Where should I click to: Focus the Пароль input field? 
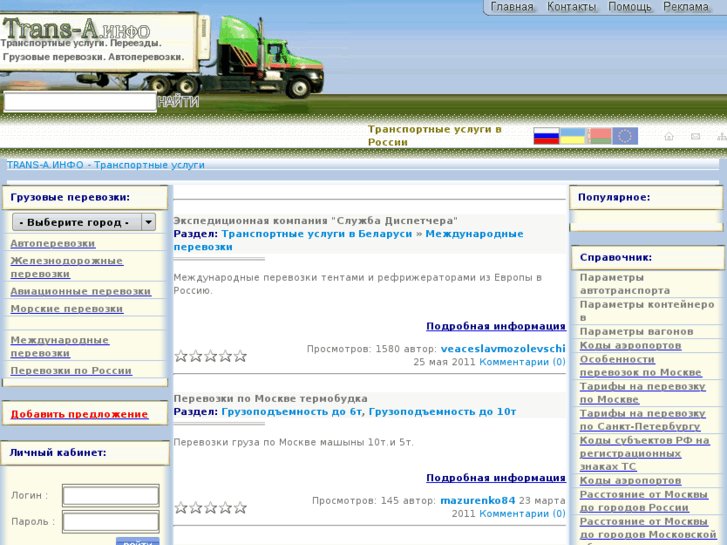pos(111,521)
